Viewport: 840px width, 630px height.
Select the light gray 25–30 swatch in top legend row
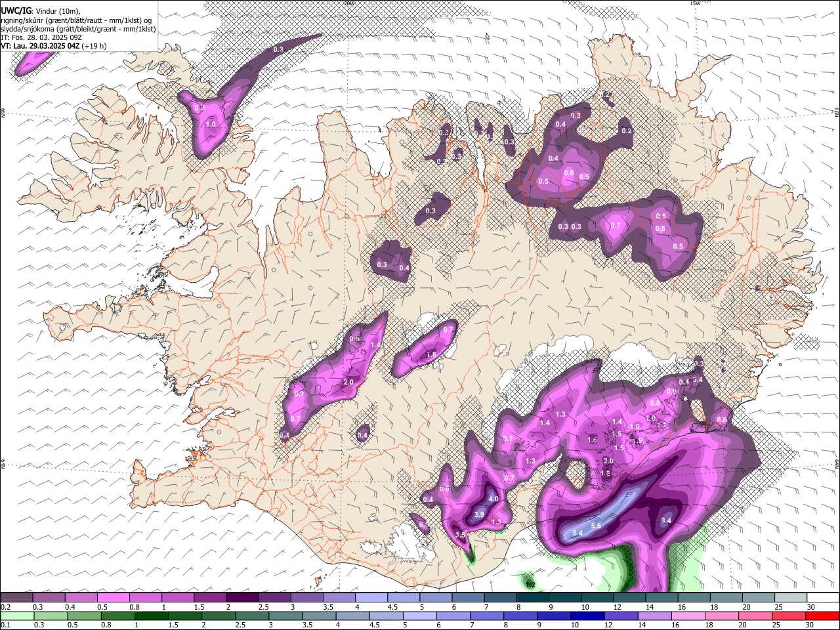point(790,597)
